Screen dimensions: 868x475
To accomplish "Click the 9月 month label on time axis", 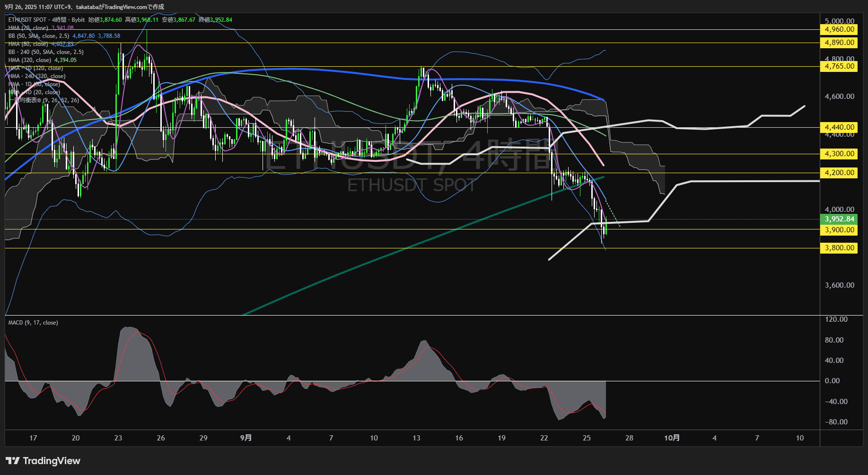I will tap(246, 438).
